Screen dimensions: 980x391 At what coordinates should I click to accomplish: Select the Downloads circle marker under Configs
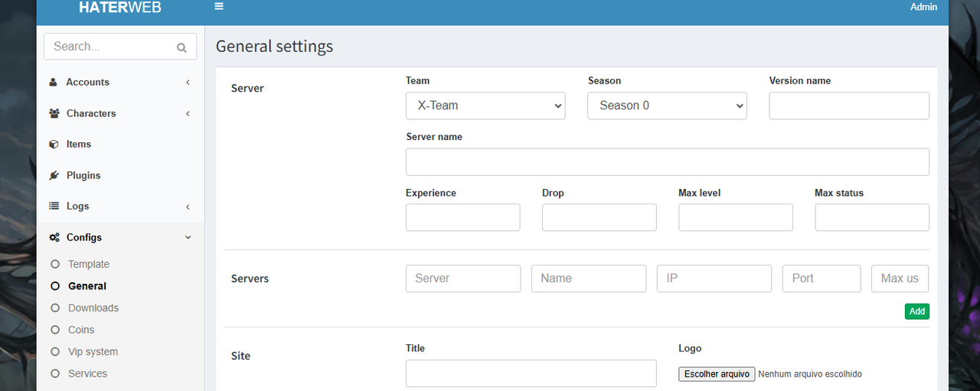(x=54, y=308)
